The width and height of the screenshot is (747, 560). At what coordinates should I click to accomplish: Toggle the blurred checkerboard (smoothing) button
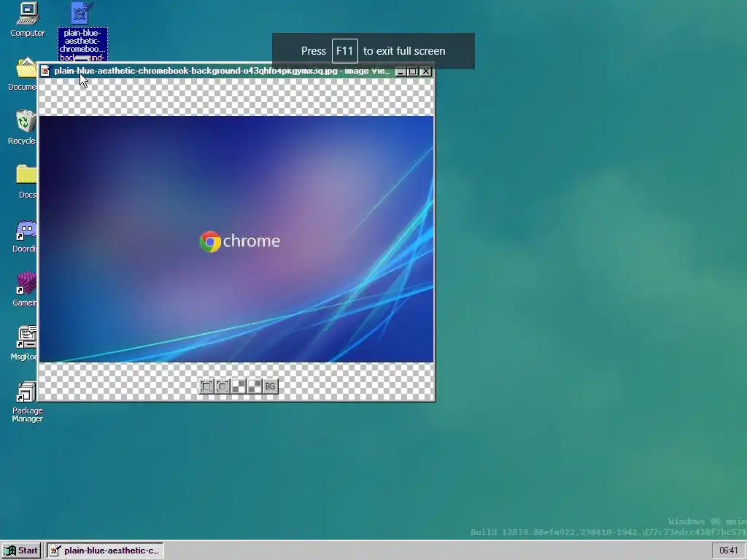(x=255, y=386)
